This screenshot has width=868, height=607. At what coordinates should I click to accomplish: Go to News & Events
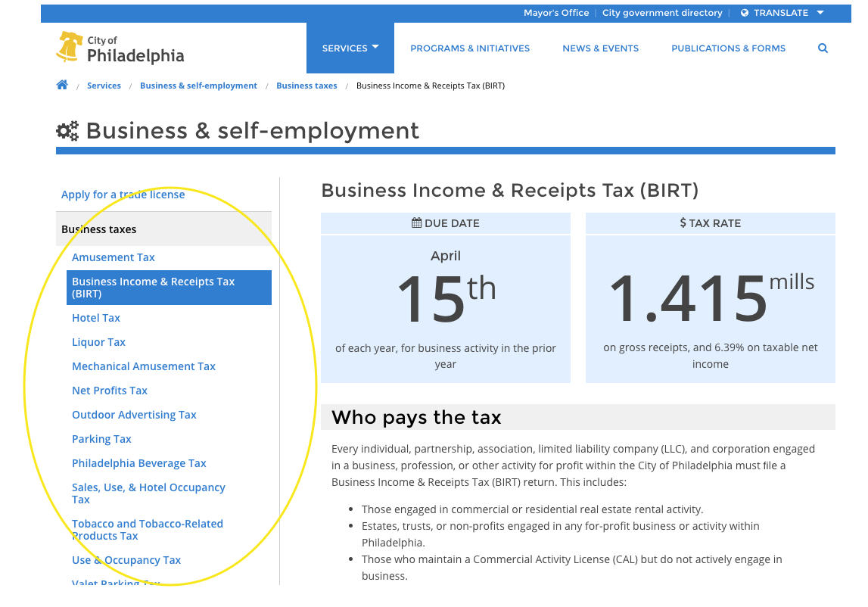point(601,48)
